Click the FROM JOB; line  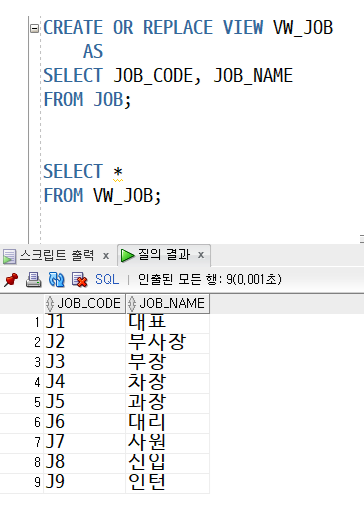(87, 100)
